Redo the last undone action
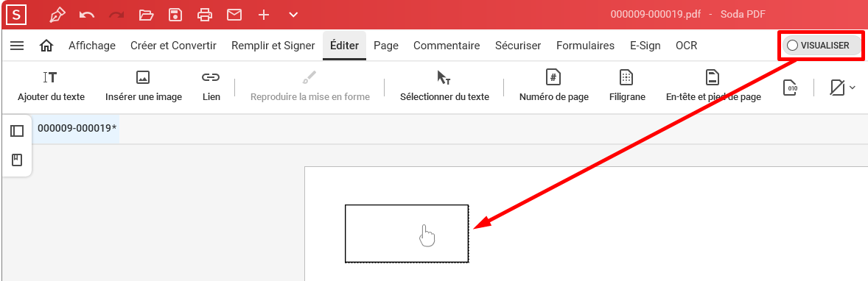Viewport: 868px width, 281px height. tap(116, 15)
